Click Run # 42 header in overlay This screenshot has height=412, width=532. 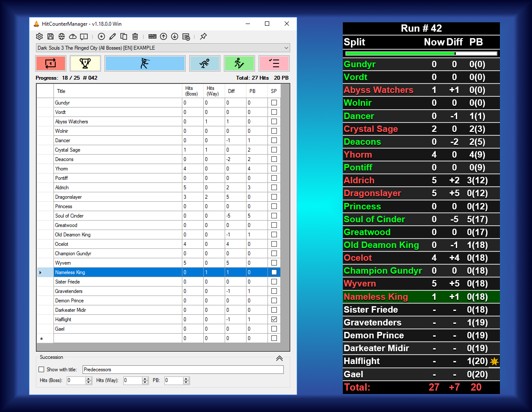click(421, 28)
